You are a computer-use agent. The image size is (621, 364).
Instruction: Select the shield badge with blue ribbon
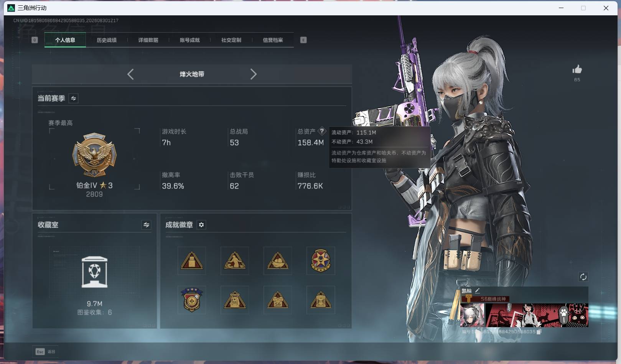click(192, 300)
